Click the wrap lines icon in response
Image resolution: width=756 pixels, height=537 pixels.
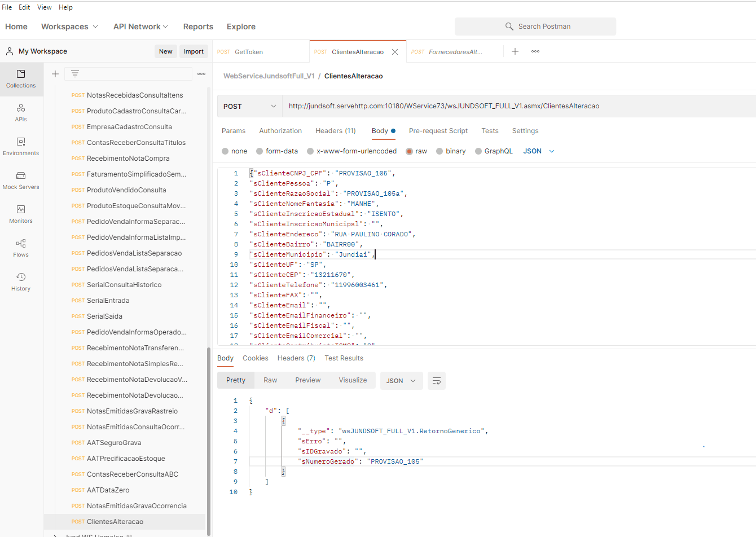tap(436, 381)
